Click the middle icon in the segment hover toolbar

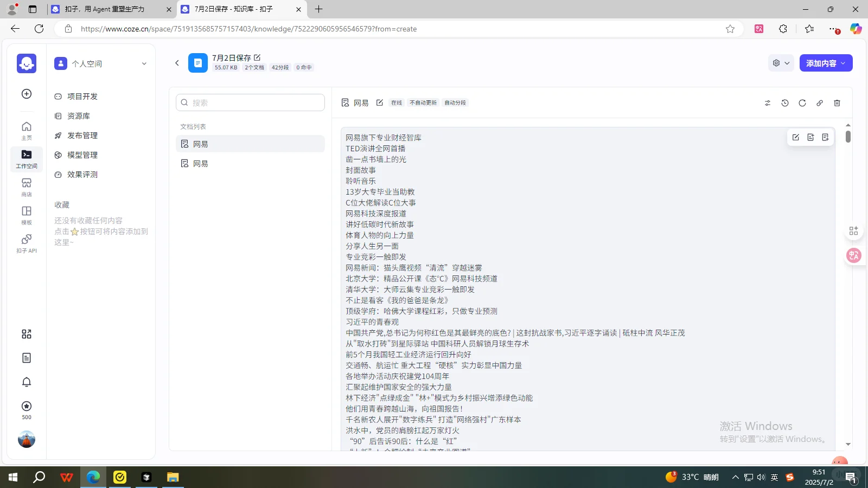click(x=810, y=137)
